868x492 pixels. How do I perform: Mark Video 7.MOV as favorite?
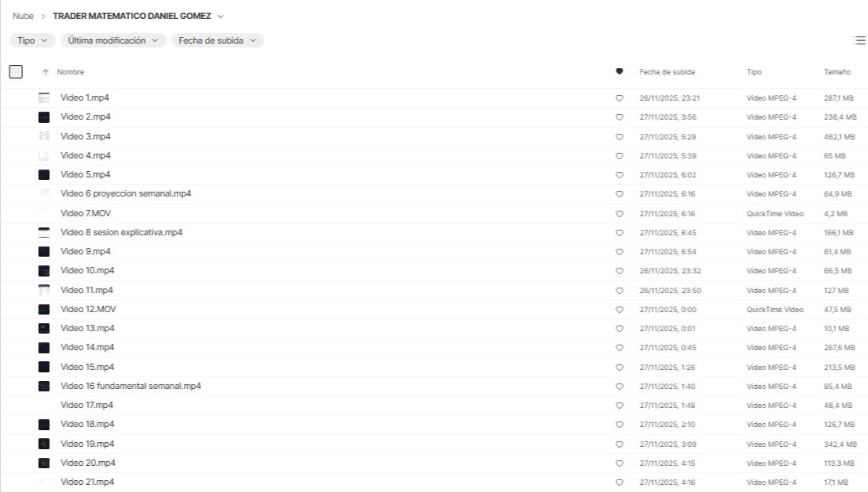(619, 214)
